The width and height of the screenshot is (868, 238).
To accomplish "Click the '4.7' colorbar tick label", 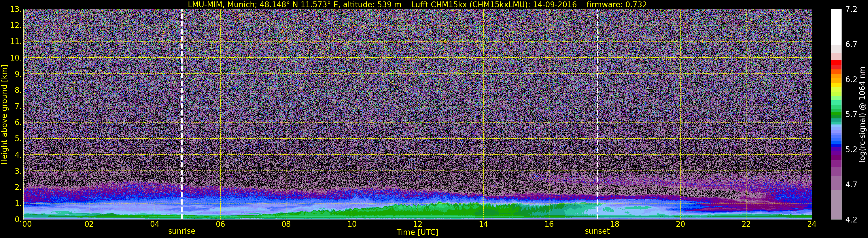I will [x=851, y=185].
